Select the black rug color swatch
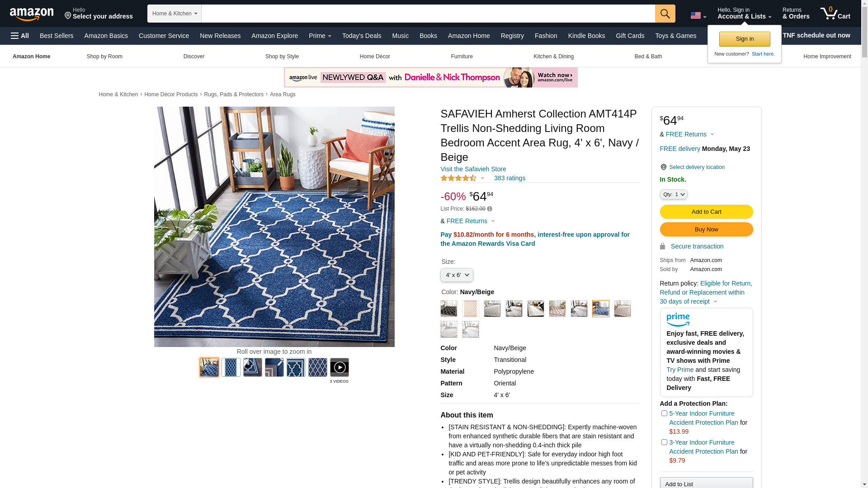 coord(449,309)
